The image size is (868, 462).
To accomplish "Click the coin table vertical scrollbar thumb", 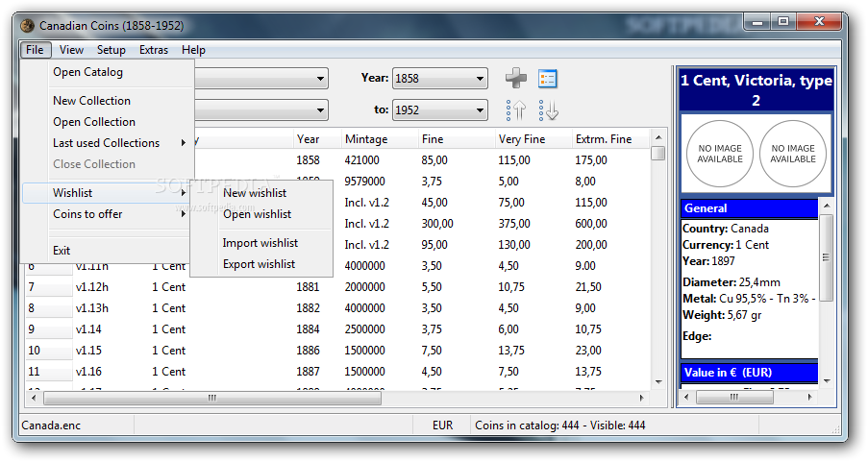I will (x=657, y=153).
